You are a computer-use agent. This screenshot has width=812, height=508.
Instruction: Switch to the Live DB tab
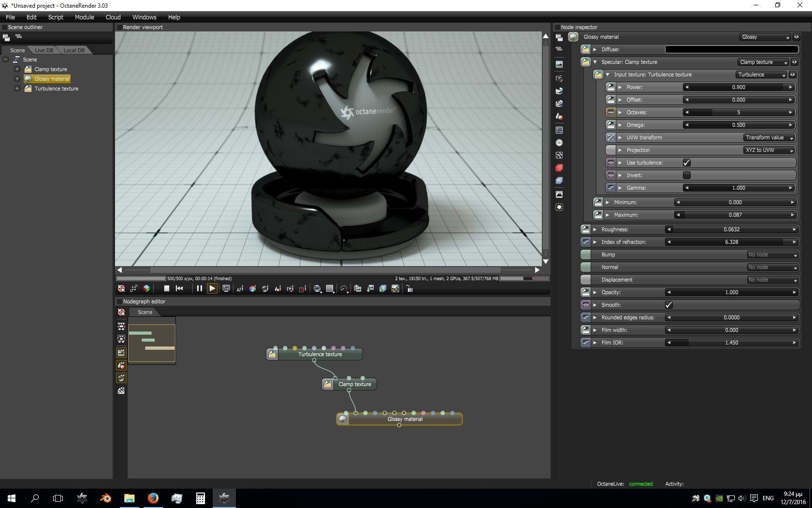pos(44,50)
